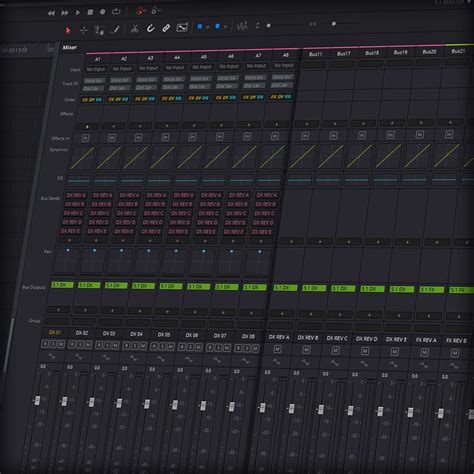This screenshot has height=474, width=474.
Task: Mute the DX REV E bus
Action: (x=395, y=352)
